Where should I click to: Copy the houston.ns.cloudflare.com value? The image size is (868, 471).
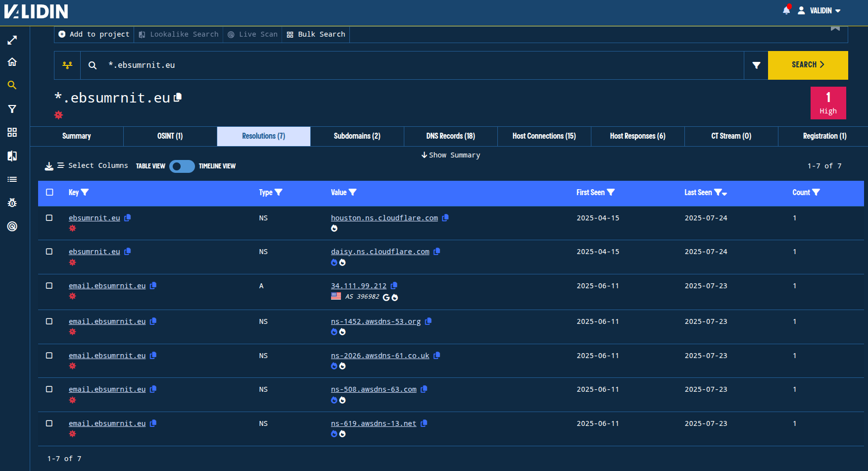tap(445, 217)
